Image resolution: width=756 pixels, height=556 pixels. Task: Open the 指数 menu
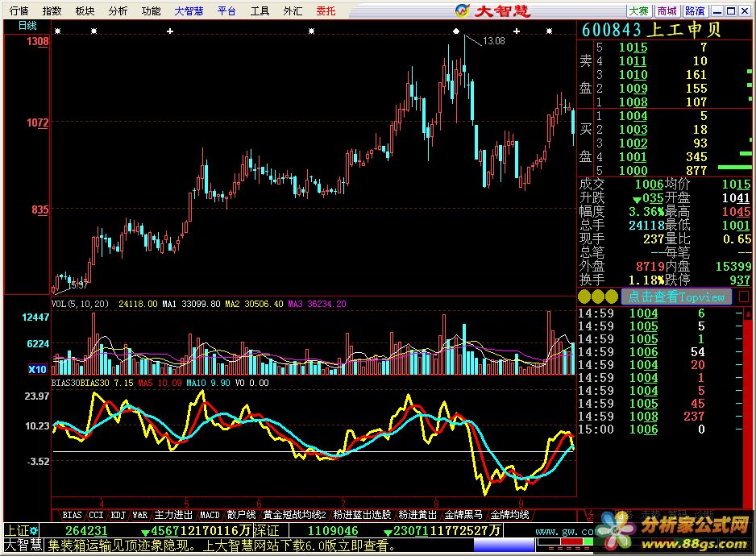[52, 10]
